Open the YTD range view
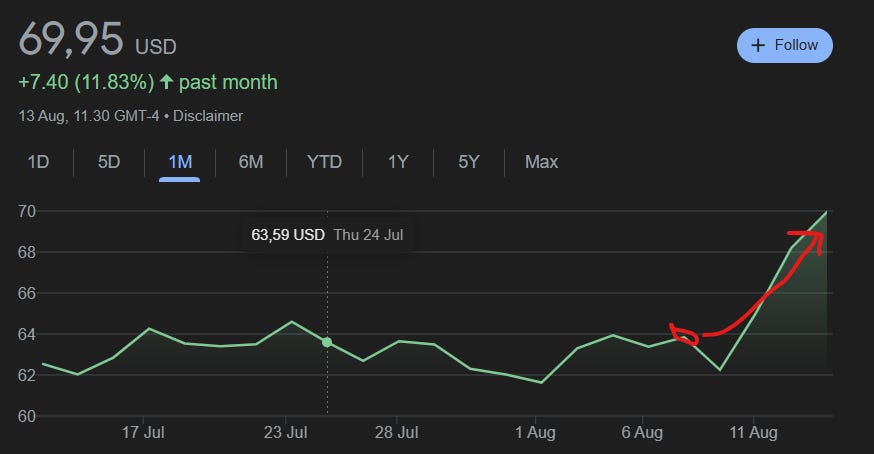874x454 pixels. (324, 162)
